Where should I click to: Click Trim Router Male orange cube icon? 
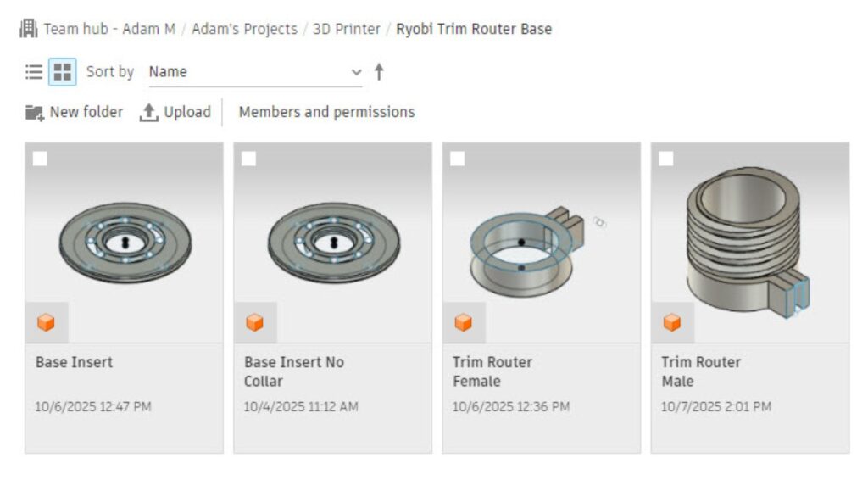pos(672,322)
